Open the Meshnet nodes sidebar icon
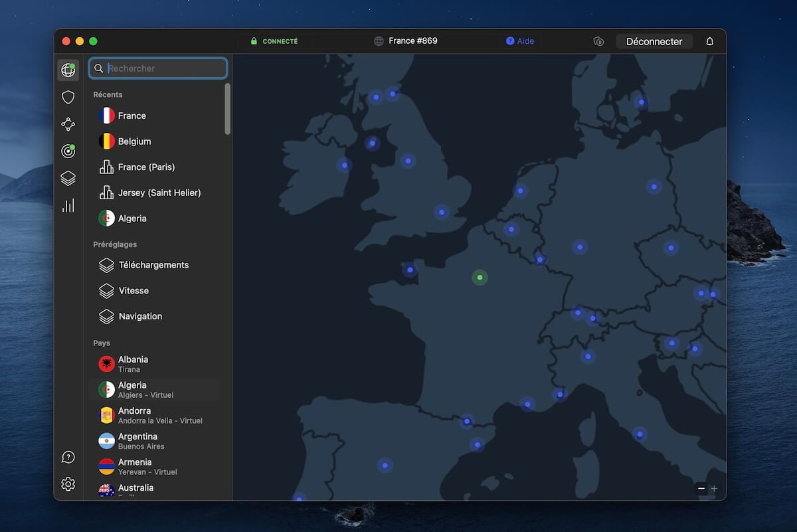The width and height of the screenshot is (797, 532). click(68, 124)
